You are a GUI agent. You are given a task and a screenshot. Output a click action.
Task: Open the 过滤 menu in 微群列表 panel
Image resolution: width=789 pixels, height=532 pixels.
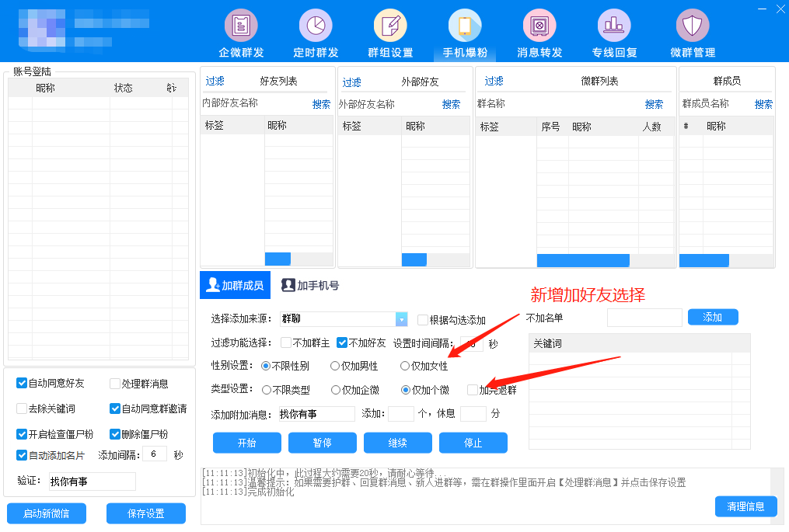[x=494, y=81]
